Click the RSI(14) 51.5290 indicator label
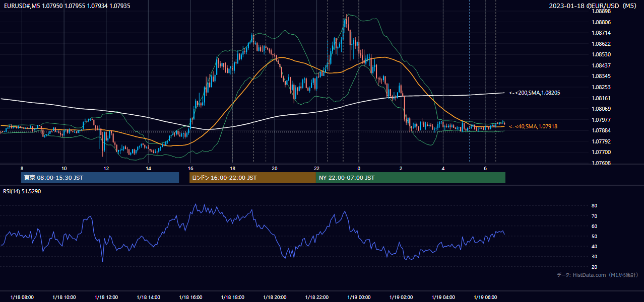The width and height of the screenshot is (644, 302). 22,191
